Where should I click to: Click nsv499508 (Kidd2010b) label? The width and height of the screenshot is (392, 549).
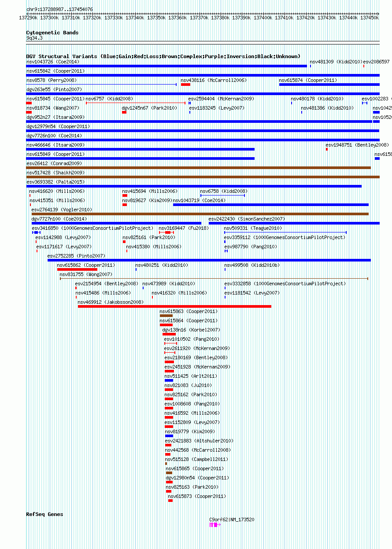tap(252, 265)
